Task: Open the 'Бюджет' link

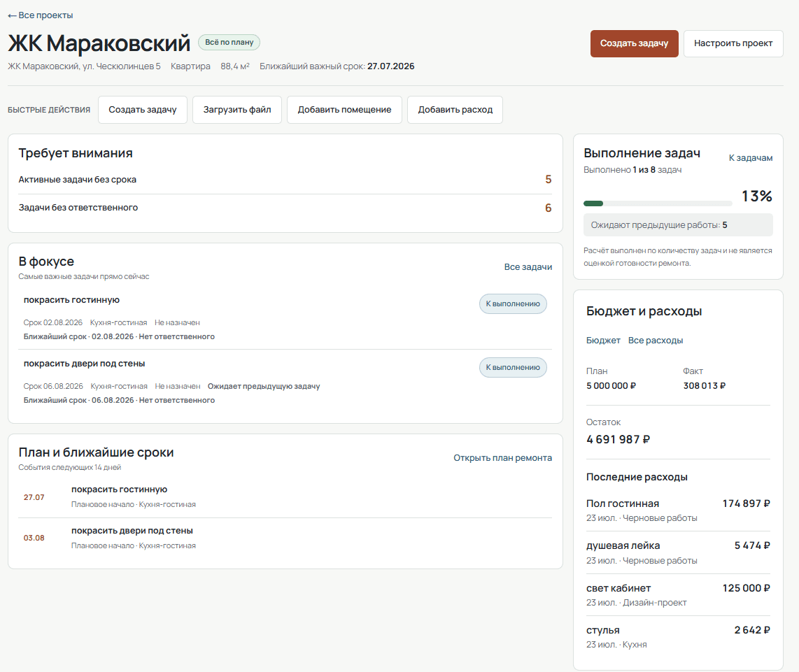Action: [603, 341]
